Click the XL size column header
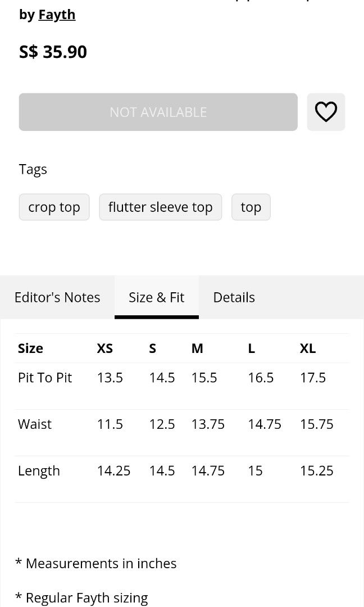364x607 pixels. (x=308, y=348)
